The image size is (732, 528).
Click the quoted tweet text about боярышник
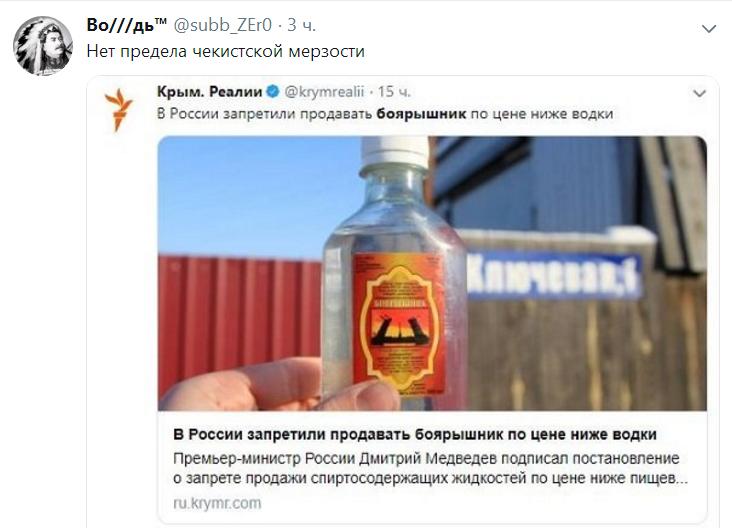tap(385, 114)
